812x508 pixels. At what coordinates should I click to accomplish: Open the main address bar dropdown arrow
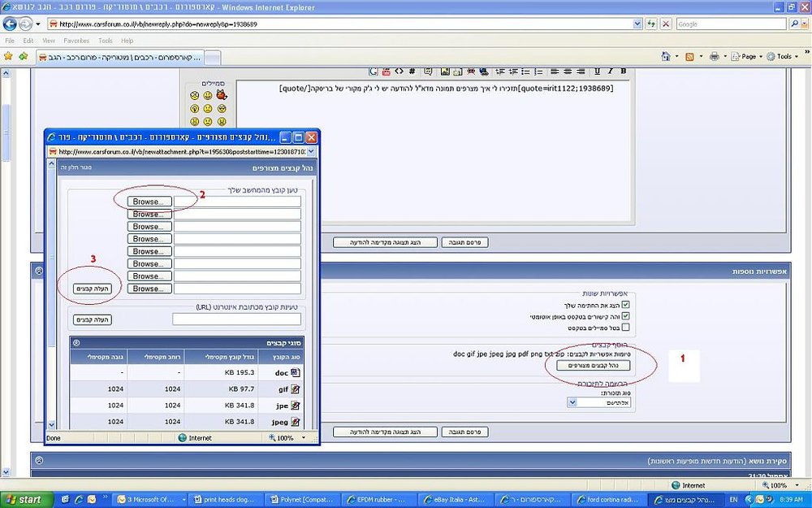coord(637,24)
